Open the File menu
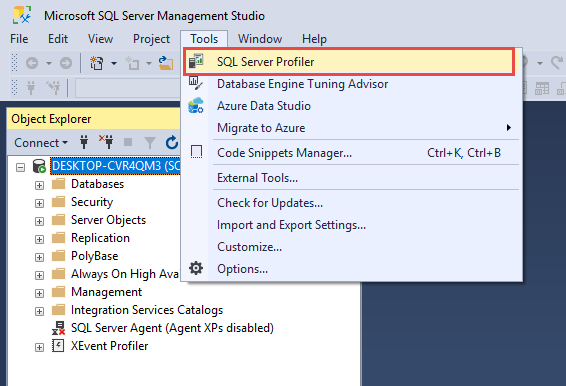Image resolution: width=566 pixels, height=386 pixels. click(19, 39)
